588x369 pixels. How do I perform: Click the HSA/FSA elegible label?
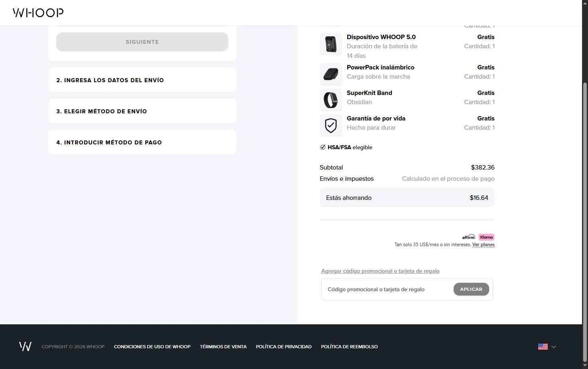tap(350, 147)
